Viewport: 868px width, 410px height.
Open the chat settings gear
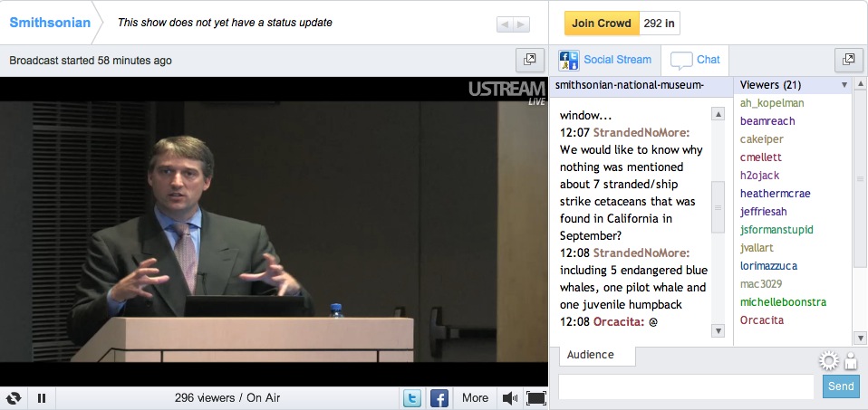[x=828, y=362]
